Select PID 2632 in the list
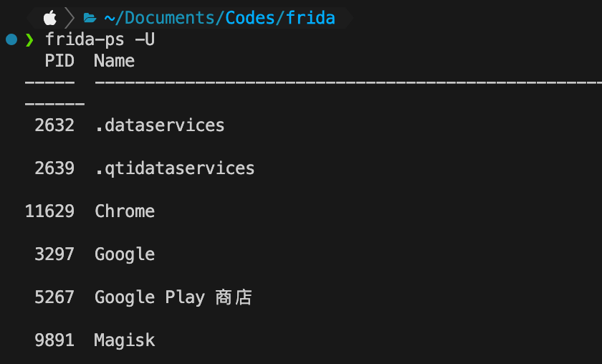The width and height of the screenshot is (602, 364). pos(54,125)
